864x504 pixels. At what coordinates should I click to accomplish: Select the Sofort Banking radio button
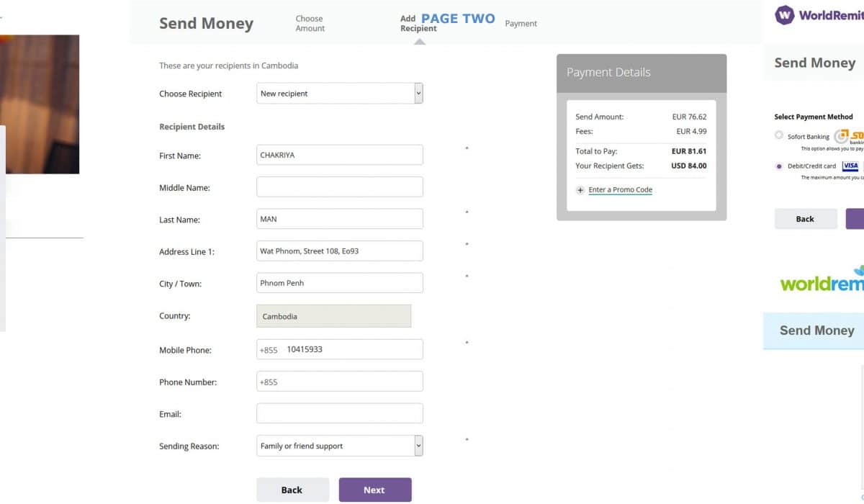779,135
